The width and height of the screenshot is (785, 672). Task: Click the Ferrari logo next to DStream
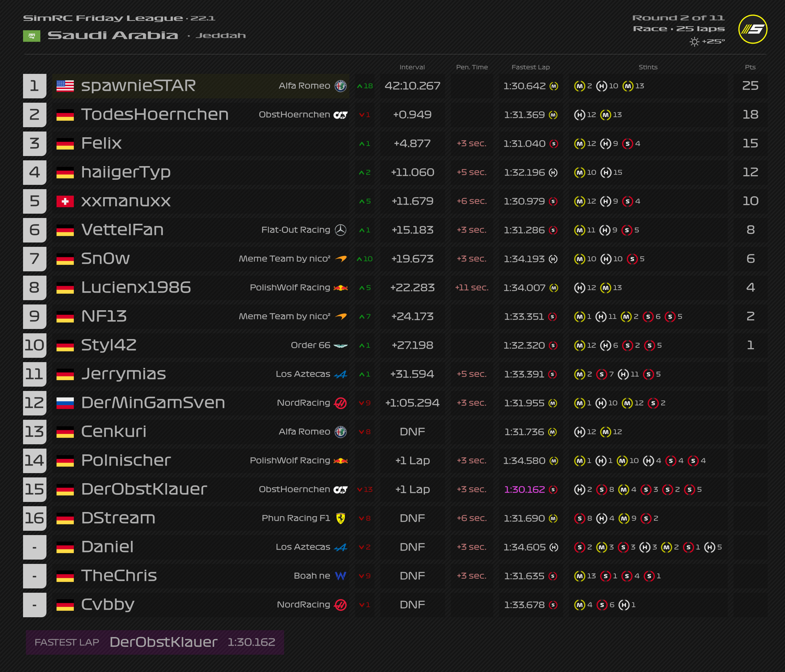click(x=340, y=518)
